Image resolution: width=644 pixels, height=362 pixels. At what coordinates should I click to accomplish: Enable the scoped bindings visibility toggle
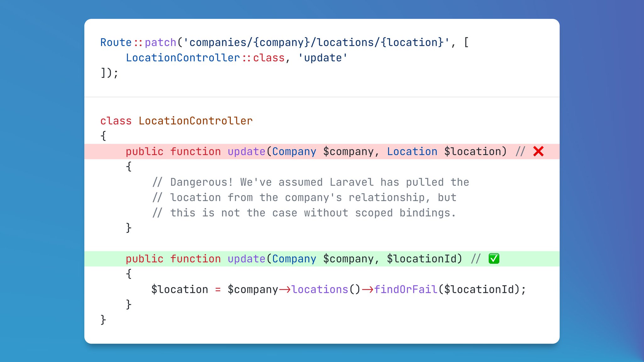[495, 258]
